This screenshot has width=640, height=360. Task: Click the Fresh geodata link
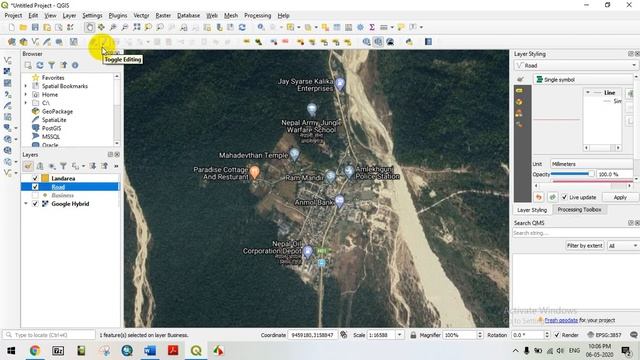561,320
